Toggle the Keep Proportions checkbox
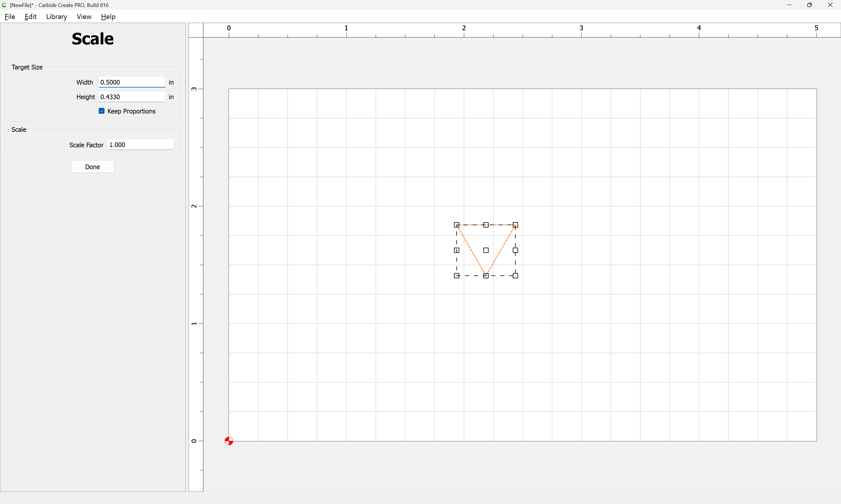Viewport: 841px width, 504px height. [102, 111]
